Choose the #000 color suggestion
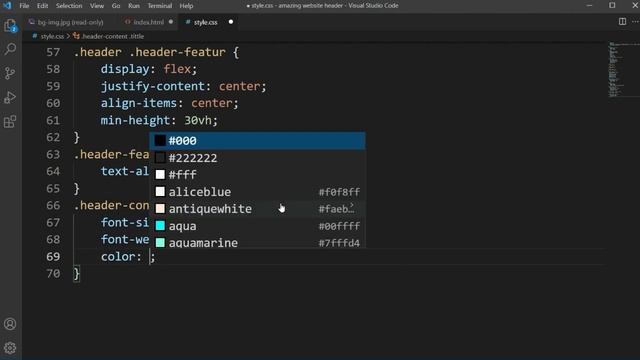Image resolution: width=640 pixels, height=360 pixels. tap(257, 140)
